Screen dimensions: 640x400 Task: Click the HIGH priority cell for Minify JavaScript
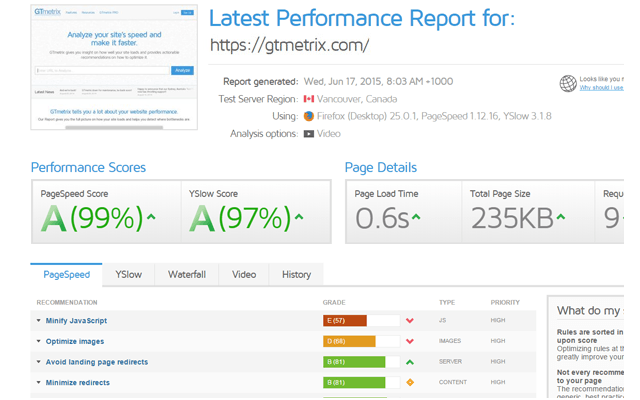(x=498, y=320)
